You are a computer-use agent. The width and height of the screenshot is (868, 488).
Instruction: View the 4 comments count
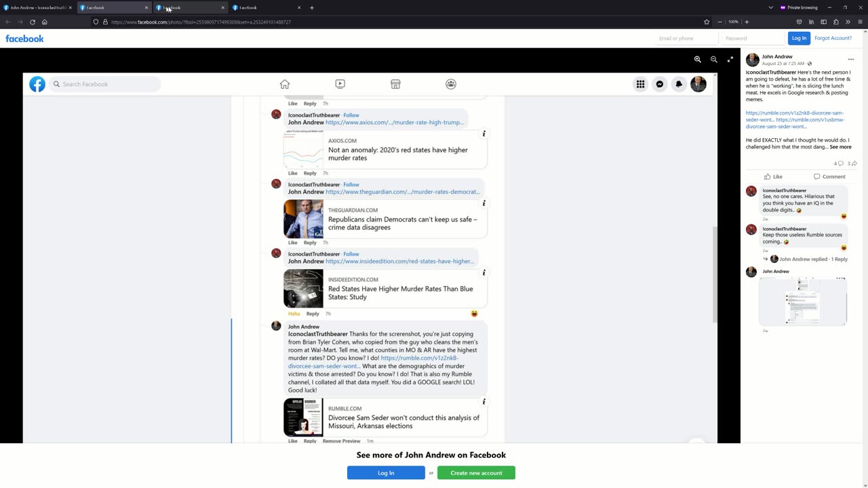tap(838, 163)
